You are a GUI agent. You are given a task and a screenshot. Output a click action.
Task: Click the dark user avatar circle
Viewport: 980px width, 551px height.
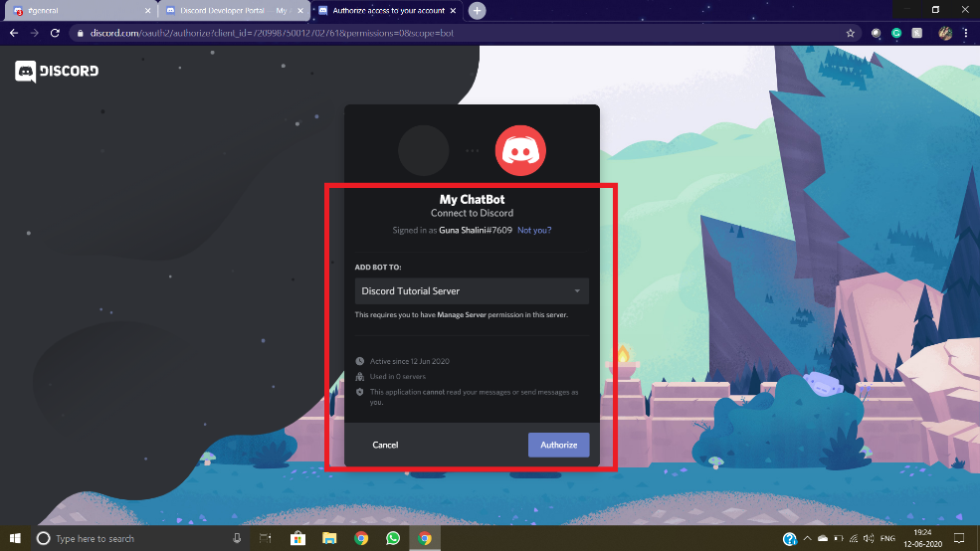424,150
